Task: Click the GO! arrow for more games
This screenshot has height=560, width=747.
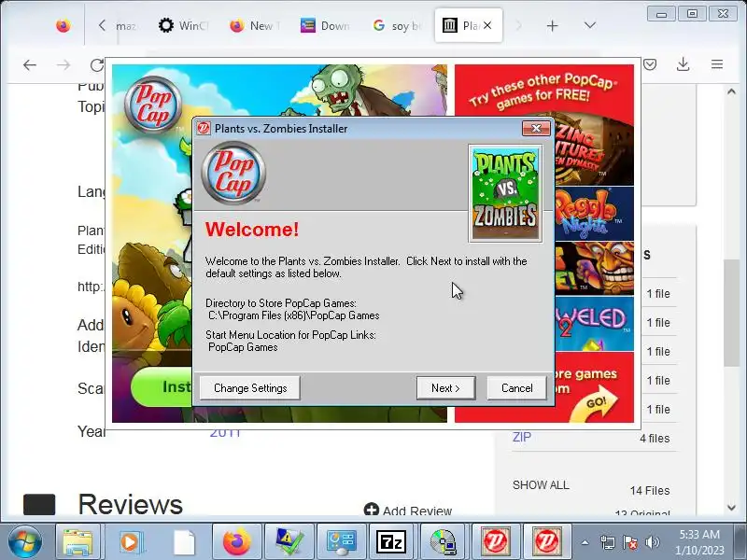Action: point(596,404)
